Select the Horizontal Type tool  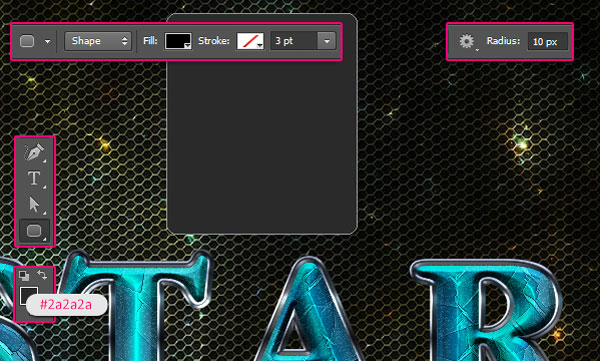tap(34, 178)
